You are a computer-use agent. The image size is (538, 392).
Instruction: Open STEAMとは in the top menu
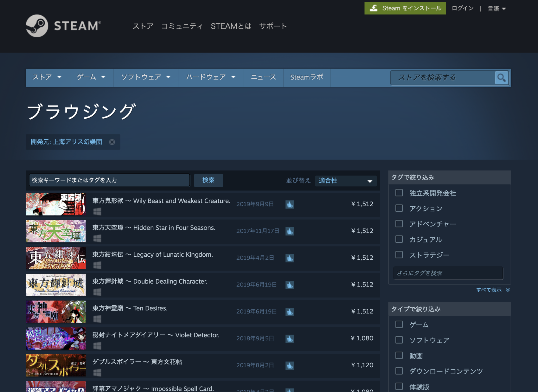click(x=231, y=26)
